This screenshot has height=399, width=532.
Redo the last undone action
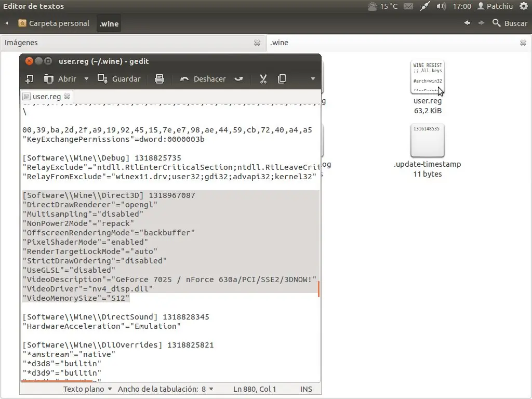click(238, 79)
